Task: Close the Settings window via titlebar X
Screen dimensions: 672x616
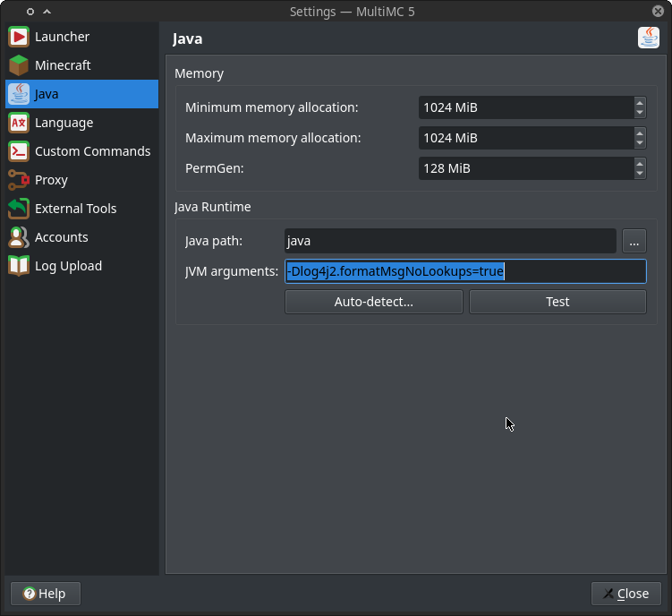Action: click(658, 11)
